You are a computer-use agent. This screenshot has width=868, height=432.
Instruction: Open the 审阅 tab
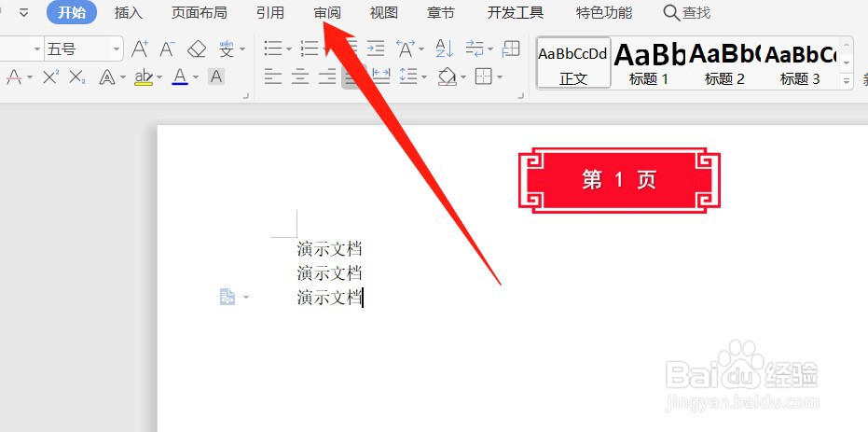click(x=327, y=12)
